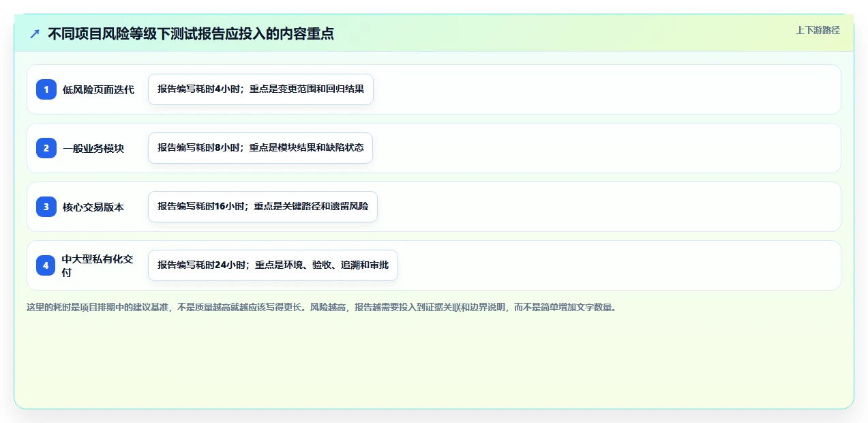Click the 核心交易版本 label

pos(93,207)
